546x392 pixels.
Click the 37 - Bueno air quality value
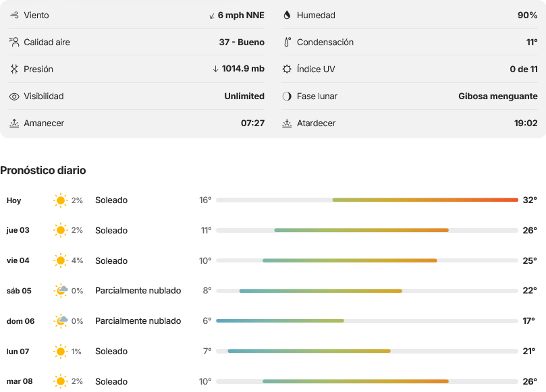pos(242,42)
